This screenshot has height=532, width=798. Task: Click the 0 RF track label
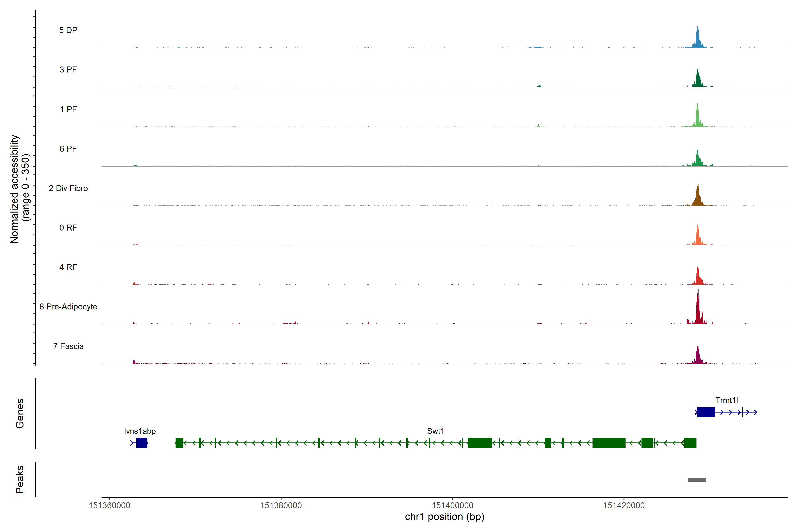tap(68, 228)
